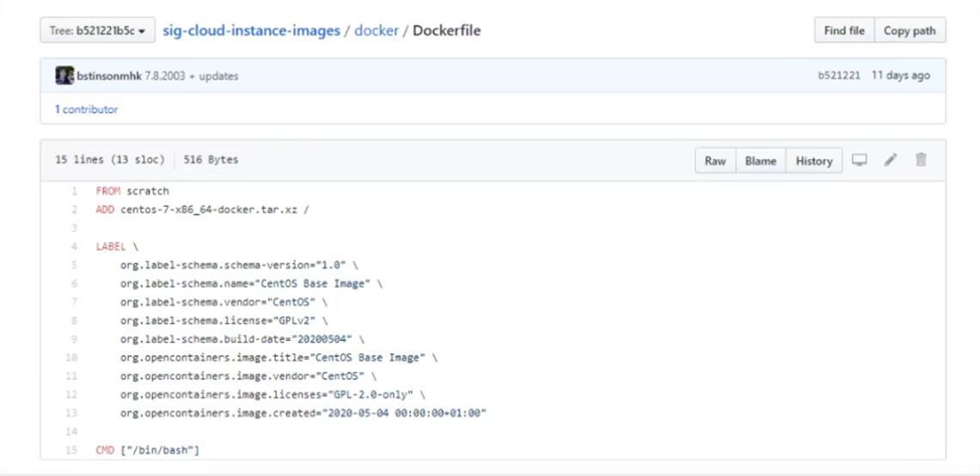
Task: Navigate to the docker folder breadcrumb
Action: pyautogui.click(x=377, y=31)
